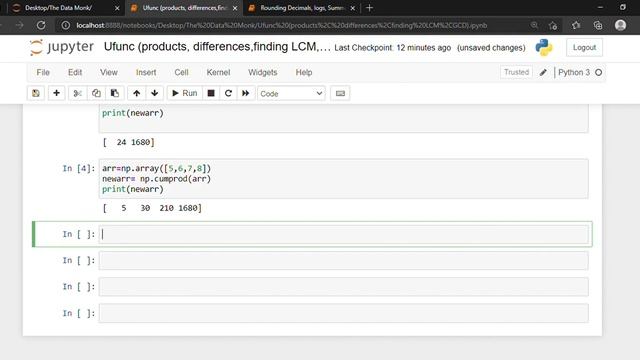Open the Cell menu
This screenshot has width=640, height=360.
click(x=181, y=72)
